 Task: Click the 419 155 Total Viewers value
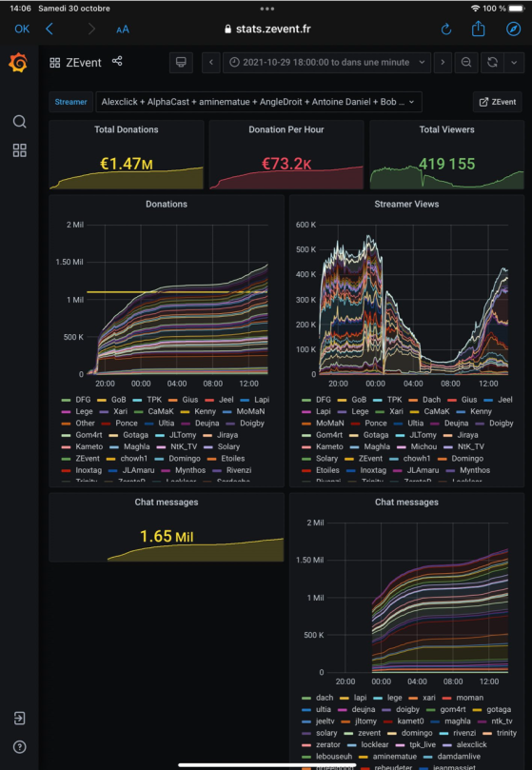point(446,164)
